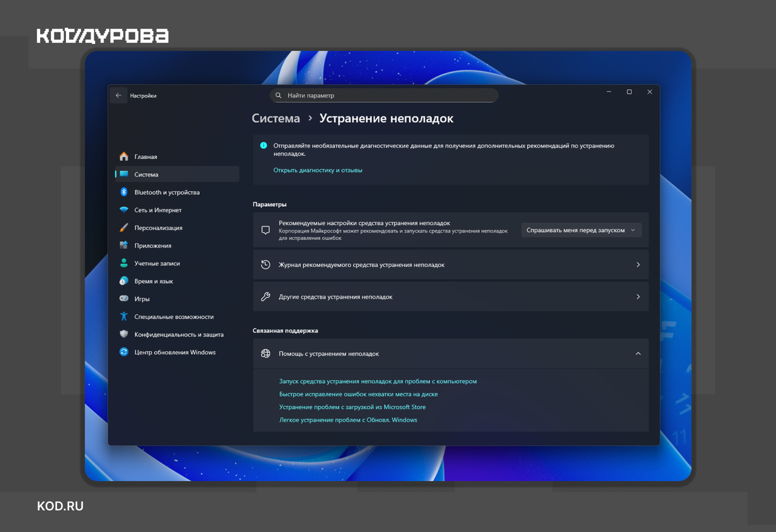776x532 pixels.
Task: Click the recommended troubleshooter settings chat icon
Action: 265,230
